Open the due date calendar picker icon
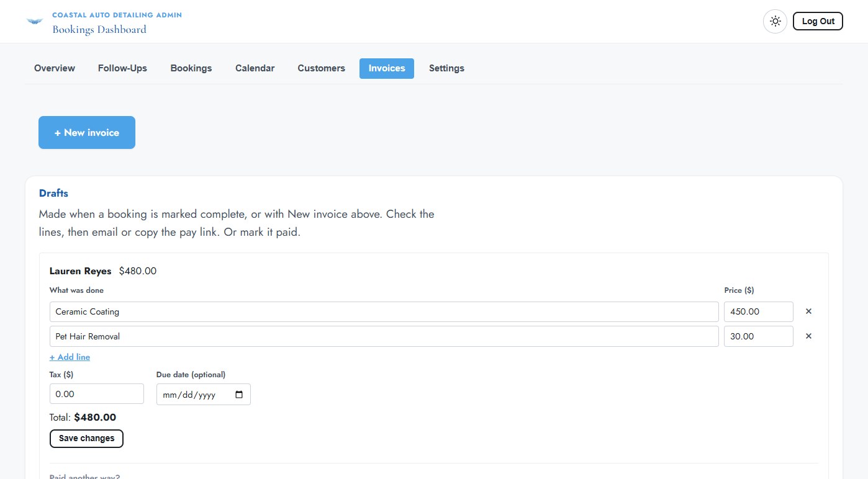This screenshot has width=868, height=479. [x=239, y=395]
